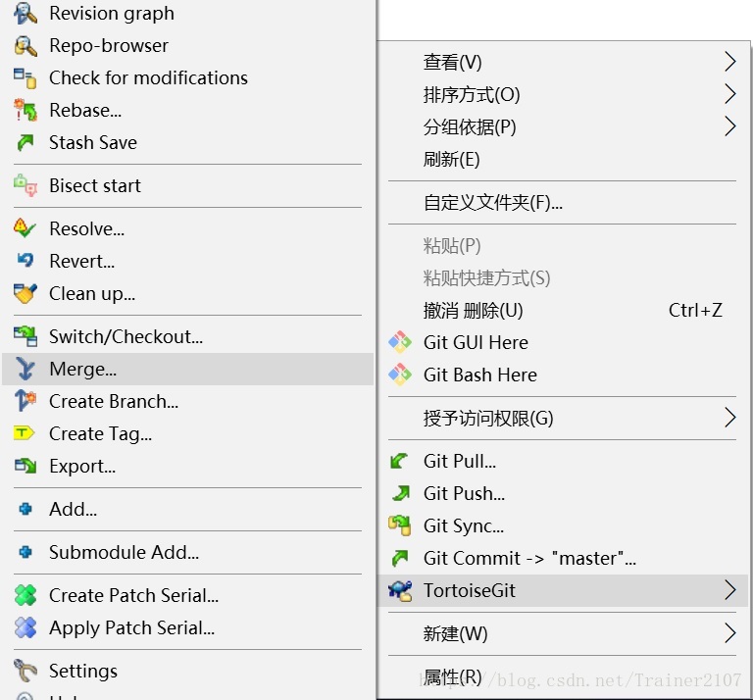Click the Merge fork icon
The width and height of the screenshot is (753, 700).
click(25, 369)
